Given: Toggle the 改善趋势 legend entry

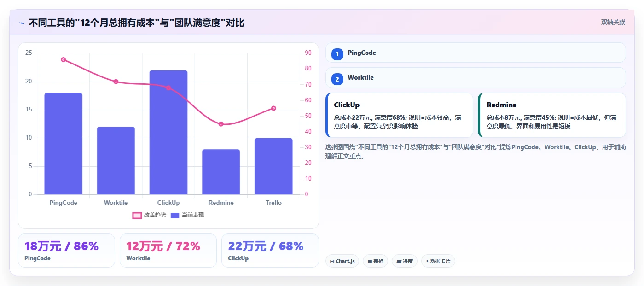Looking at the screenshot, I should point(149,215).
